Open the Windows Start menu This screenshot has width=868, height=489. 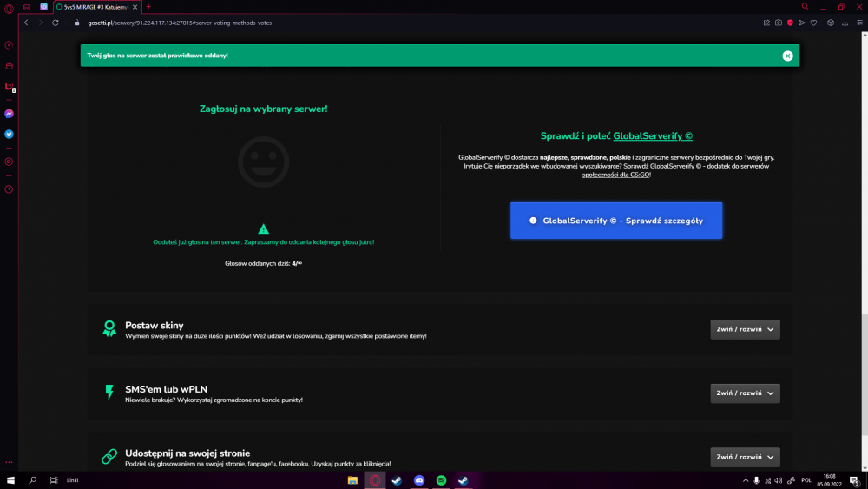pyautogui.click(x=10, y=480)
